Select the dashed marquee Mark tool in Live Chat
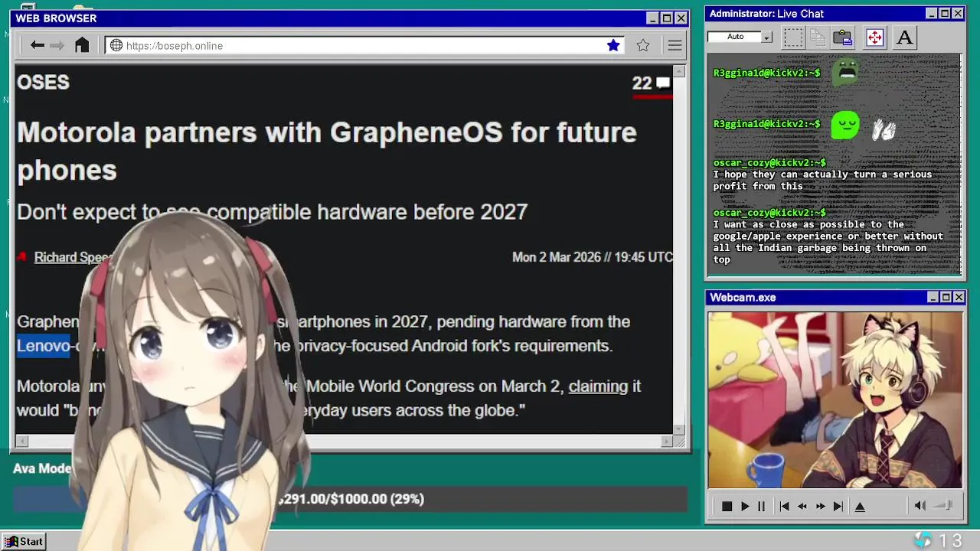Viewport: 980px width, 551px height. pos(793,37)
